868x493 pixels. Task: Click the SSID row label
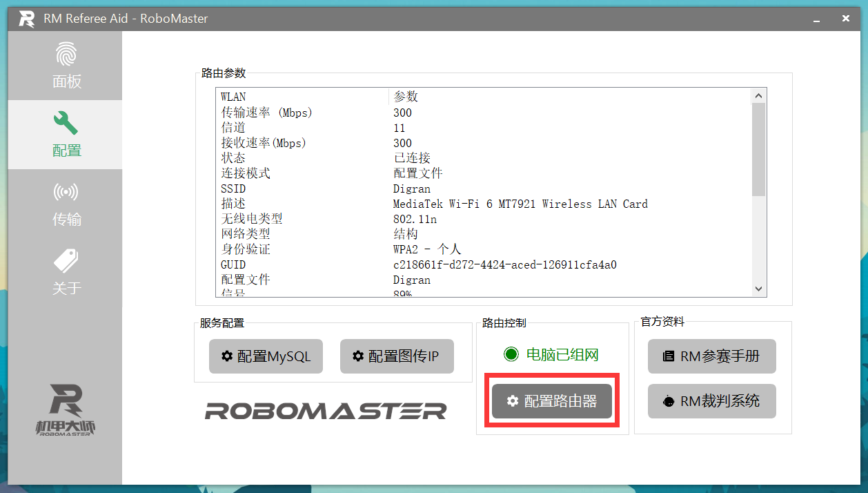(x=233, y=188)
